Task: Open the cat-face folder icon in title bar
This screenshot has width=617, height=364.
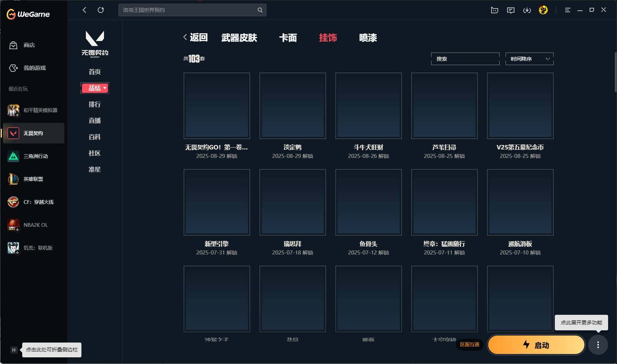Action: [x=494, y=10]
